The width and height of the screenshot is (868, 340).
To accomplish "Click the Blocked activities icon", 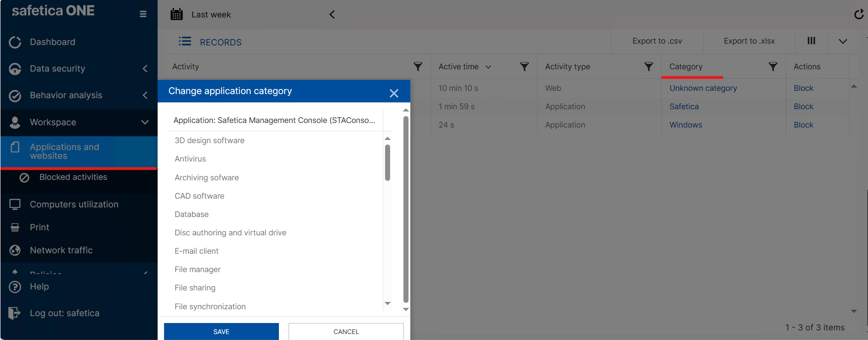I will 24,178.
